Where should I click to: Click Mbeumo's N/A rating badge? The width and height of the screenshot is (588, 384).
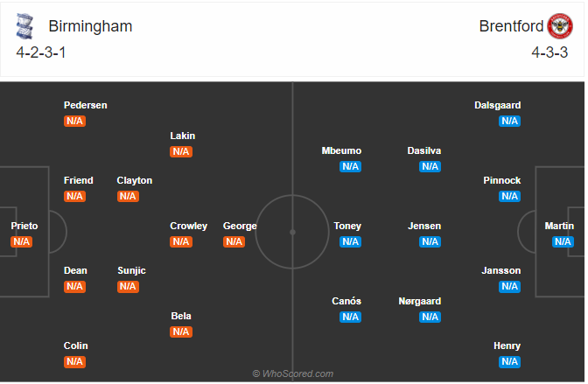tap(350, 166)
